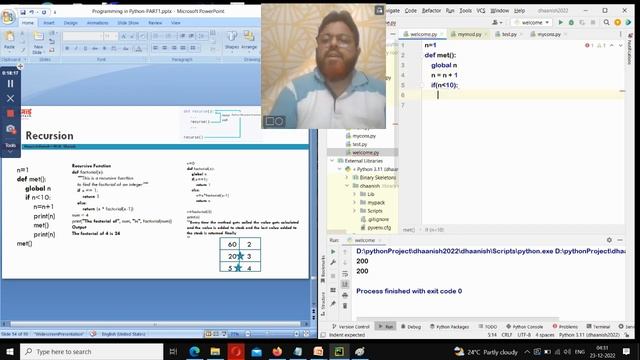Open the Python Console tool window
640x360 pixels.
(524, 327)
